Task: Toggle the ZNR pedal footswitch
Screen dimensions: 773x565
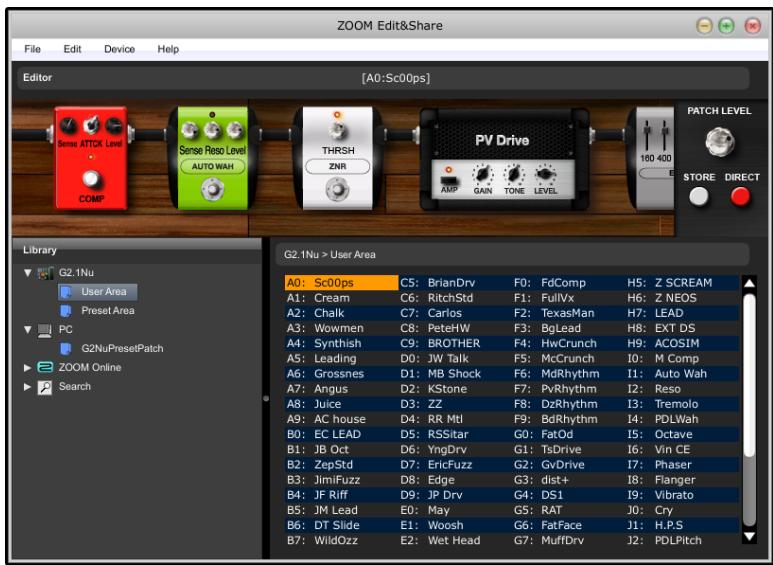Action: tap(337, 189)
